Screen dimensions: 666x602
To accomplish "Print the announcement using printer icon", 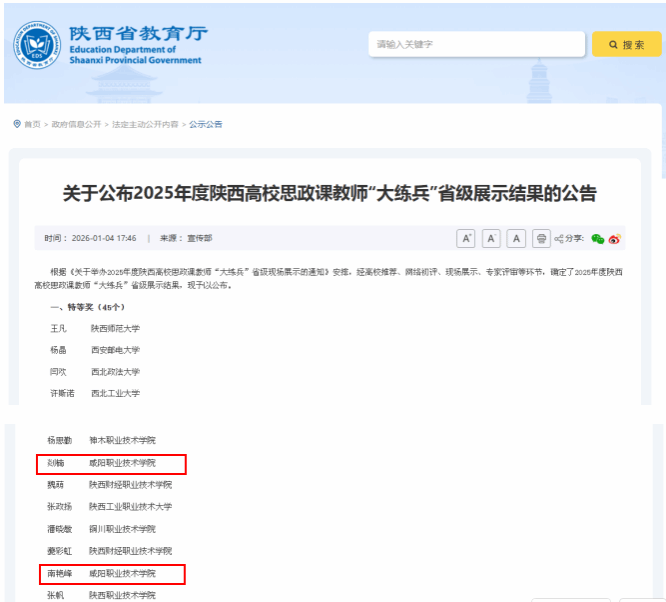I will pyautogui.click(x=541, y=238).
